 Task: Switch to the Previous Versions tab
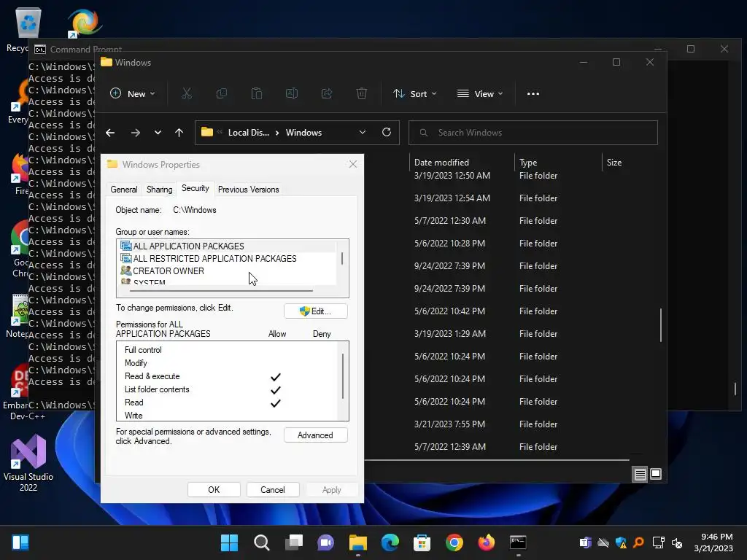(248, 190)
